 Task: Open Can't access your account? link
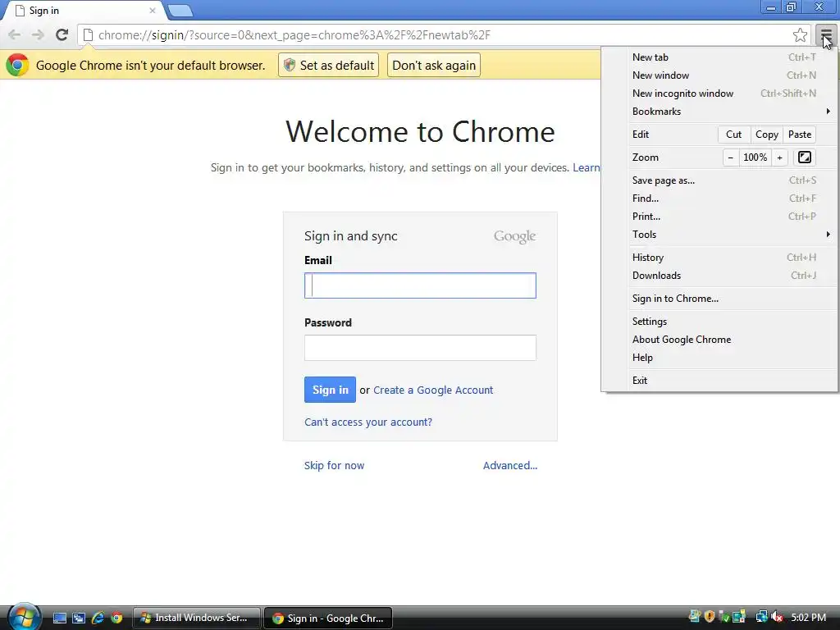pyautogui.click(x=368, y=422)
